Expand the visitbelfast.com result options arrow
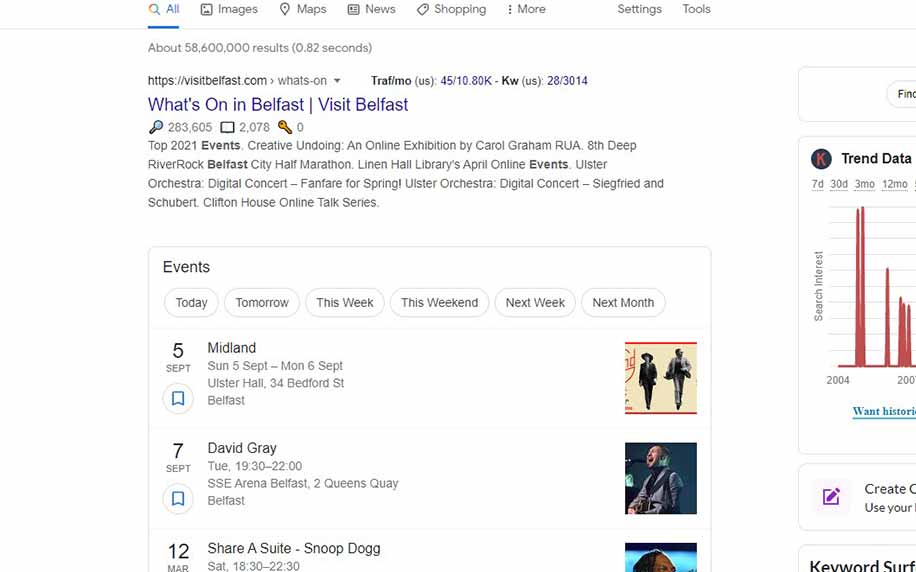916x572 pixels. [x=337, y=81]
